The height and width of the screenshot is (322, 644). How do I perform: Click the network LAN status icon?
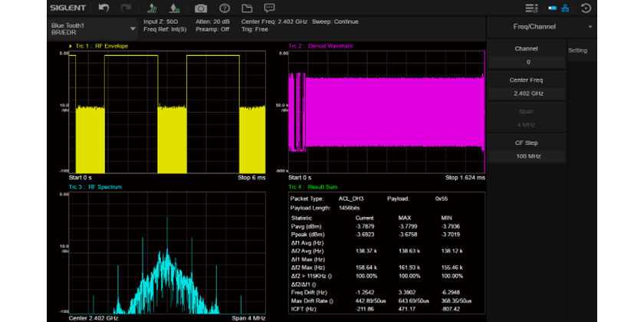[566, 8]
